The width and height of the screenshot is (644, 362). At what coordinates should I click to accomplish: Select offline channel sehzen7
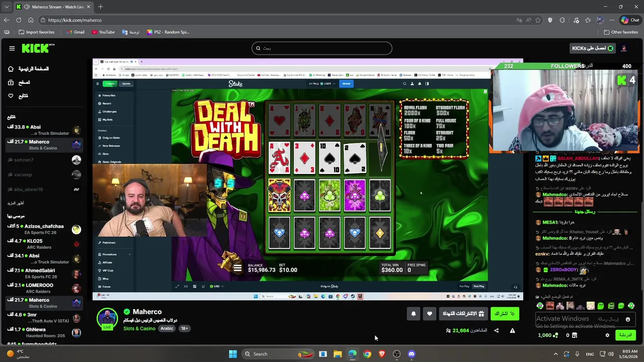tap(44, 160)
